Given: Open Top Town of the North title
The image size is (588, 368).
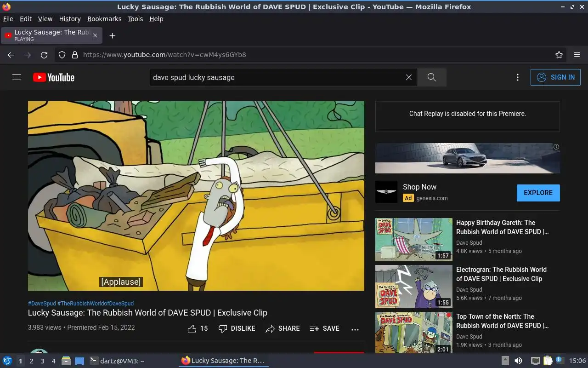Looking at the screenshot, I should pos(502,321).
